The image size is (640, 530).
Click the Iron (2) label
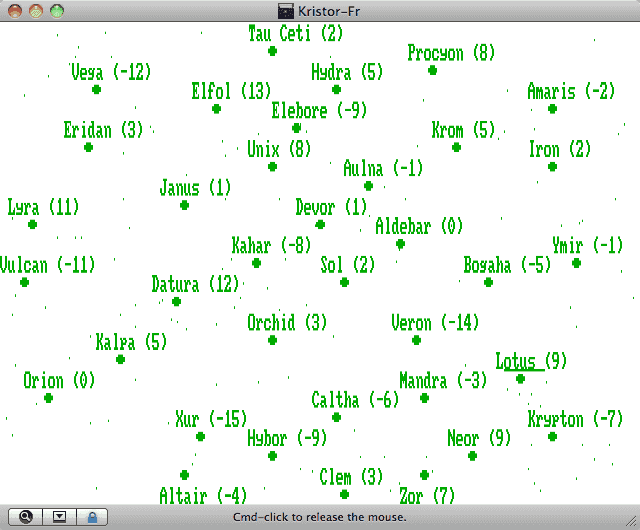(560, 149)
